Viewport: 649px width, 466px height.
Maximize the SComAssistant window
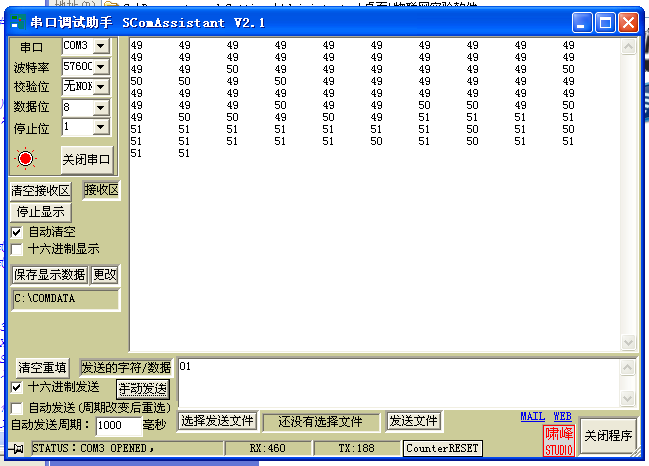[x=605, y=22]
